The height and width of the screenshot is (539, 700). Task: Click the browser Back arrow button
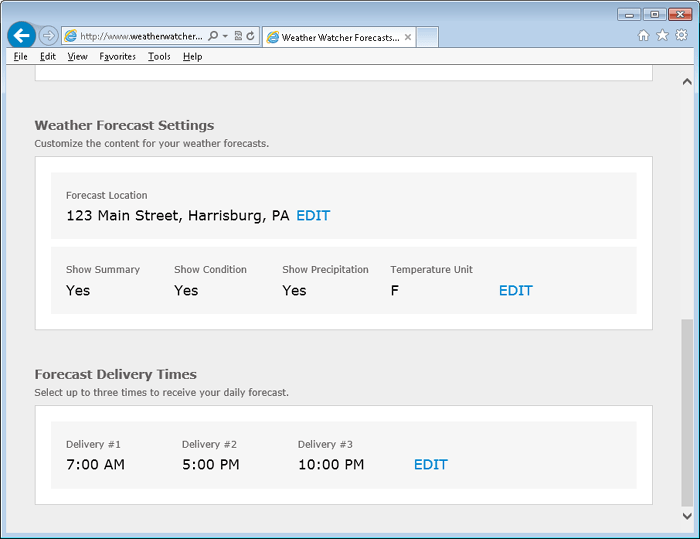[x=21, y=35]
